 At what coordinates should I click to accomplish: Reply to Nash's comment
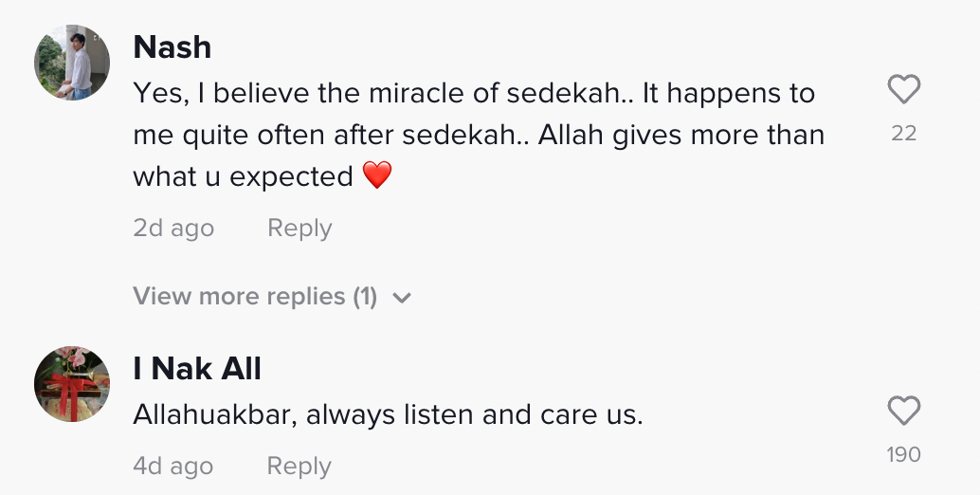(299, 229)
